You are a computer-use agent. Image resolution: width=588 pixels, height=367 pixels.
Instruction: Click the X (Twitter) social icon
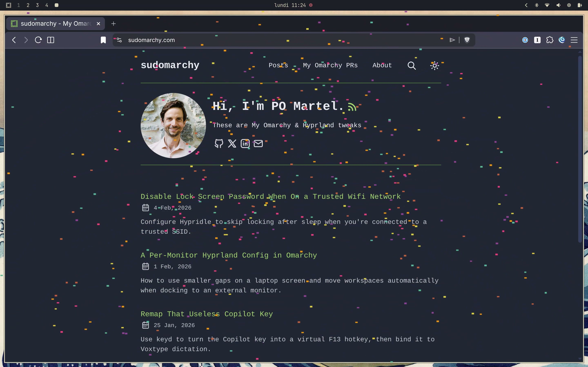point(232,144)
